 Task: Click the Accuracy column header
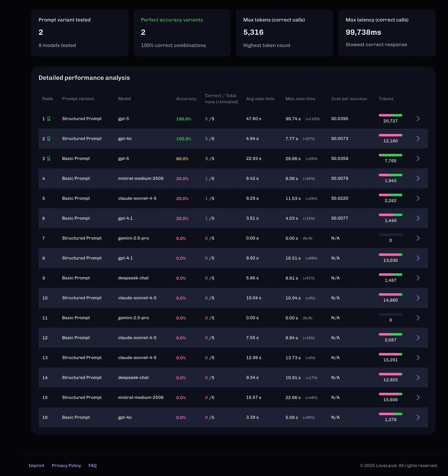click(x=186, y=99)
